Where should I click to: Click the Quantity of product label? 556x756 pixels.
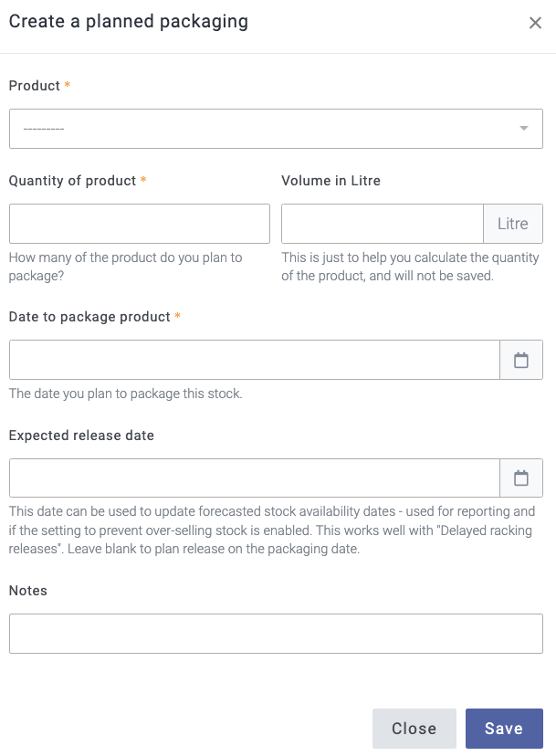tap(73, 181)
